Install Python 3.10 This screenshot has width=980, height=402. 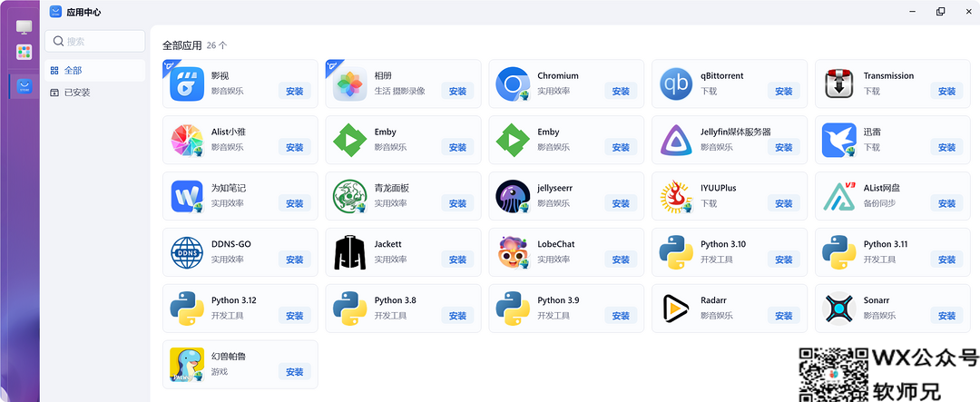click(x=784, y=260)
